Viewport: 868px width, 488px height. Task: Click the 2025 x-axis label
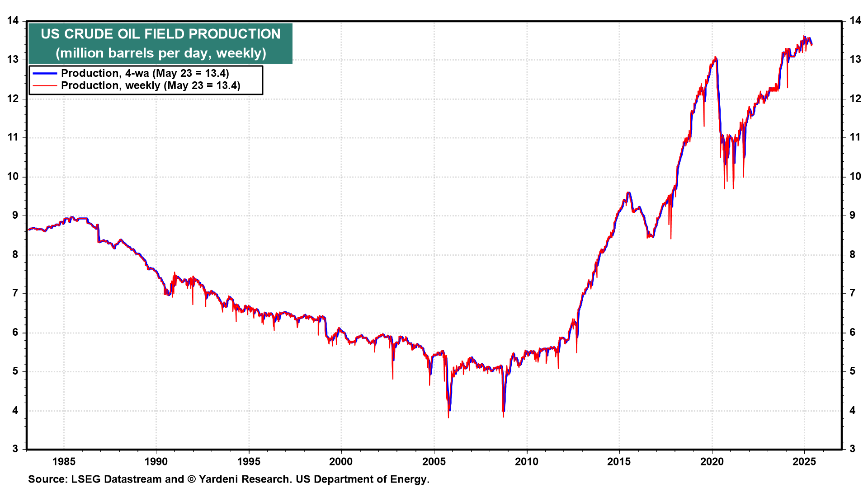[x=804, y=461]
